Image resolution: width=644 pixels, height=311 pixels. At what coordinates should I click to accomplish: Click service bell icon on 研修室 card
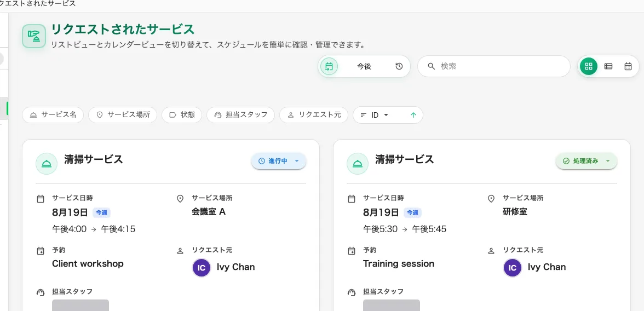pyautogui.click(x=357, y=164)
